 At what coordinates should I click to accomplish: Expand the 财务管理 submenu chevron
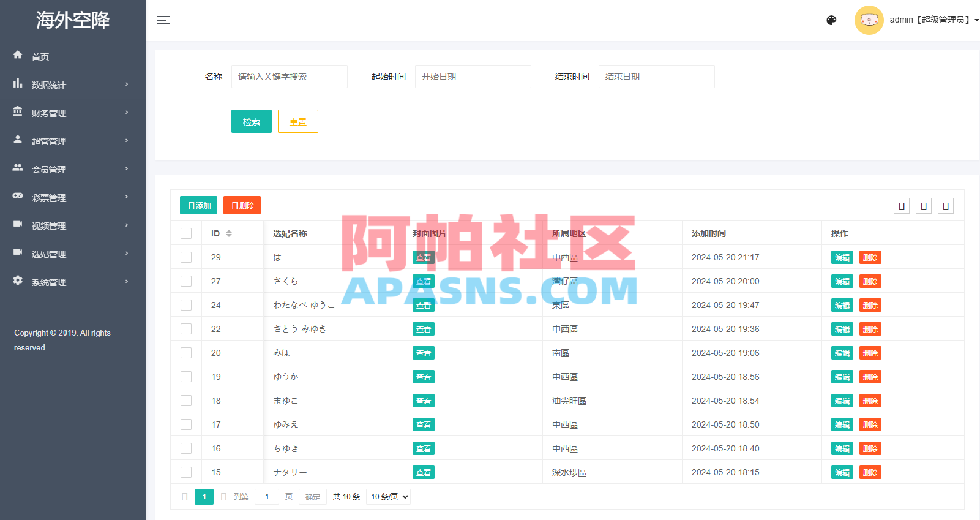pos(127,113)
